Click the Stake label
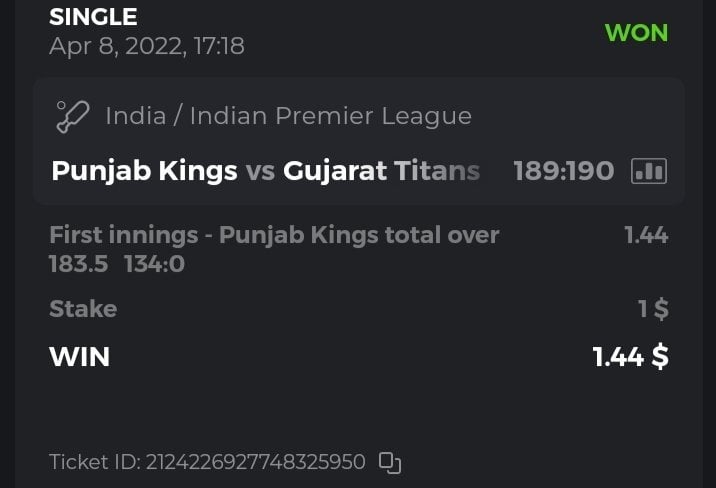The width and height of the screenshot is (716, 488). click(83, 309)
